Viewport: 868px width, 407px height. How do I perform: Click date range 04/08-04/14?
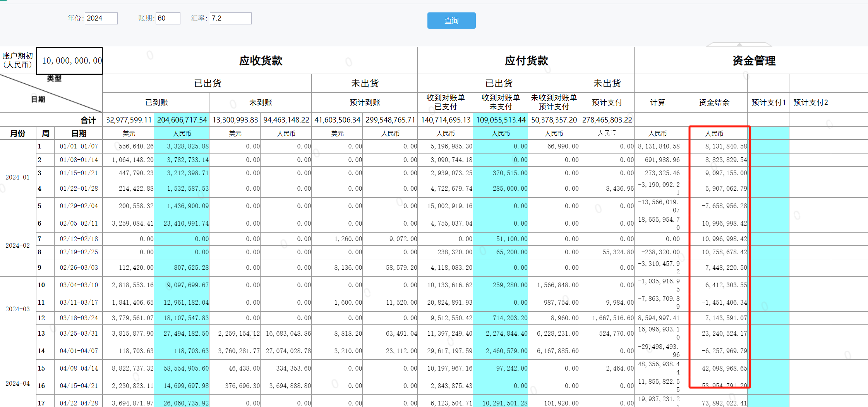coord(79,369)
